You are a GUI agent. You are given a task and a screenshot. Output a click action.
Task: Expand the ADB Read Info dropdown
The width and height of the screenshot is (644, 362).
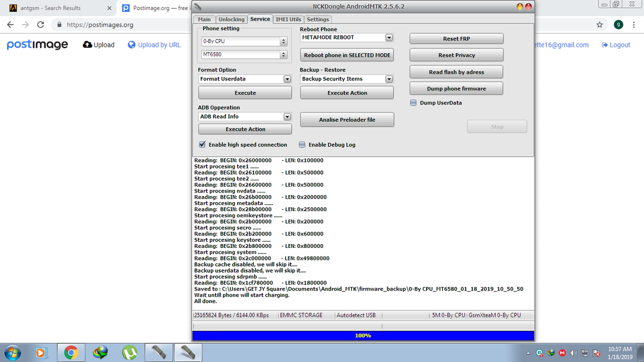pos(287,117)
